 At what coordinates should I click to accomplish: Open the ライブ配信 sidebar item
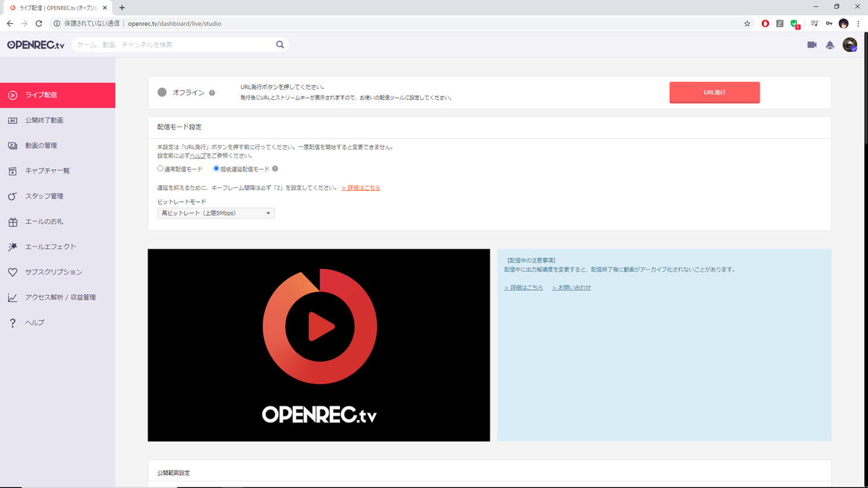(x=57, y=95)
